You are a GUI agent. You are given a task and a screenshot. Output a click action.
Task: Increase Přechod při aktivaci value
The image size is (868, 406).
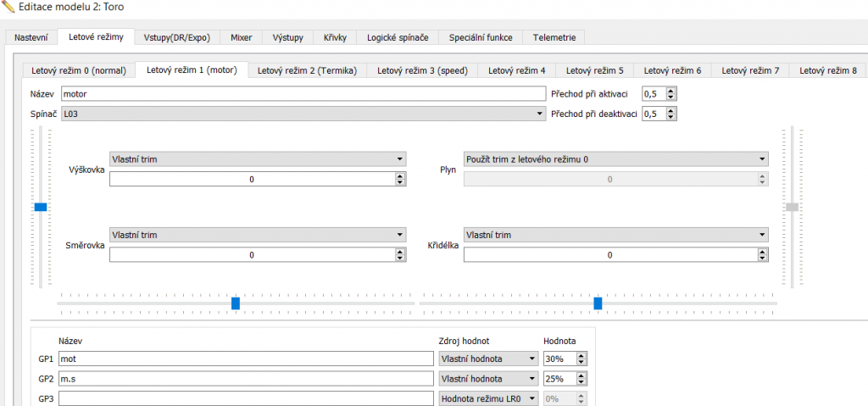(x=671, y=91)
